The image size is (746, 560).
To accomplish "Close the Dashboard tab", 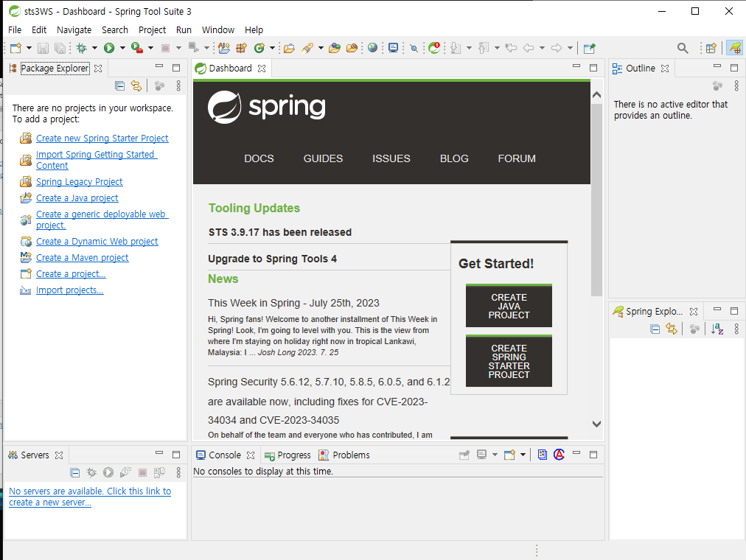I will pyautogui.click(x=262, y=69).
